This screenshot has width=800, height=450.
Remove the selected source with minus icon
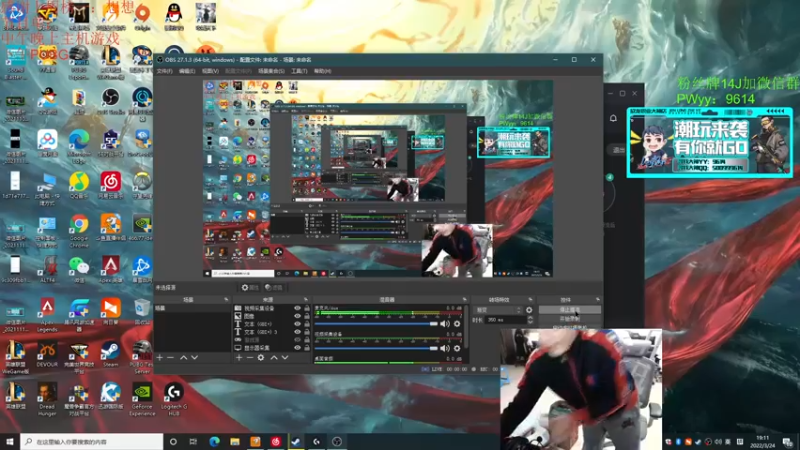[x=250, y=358]
